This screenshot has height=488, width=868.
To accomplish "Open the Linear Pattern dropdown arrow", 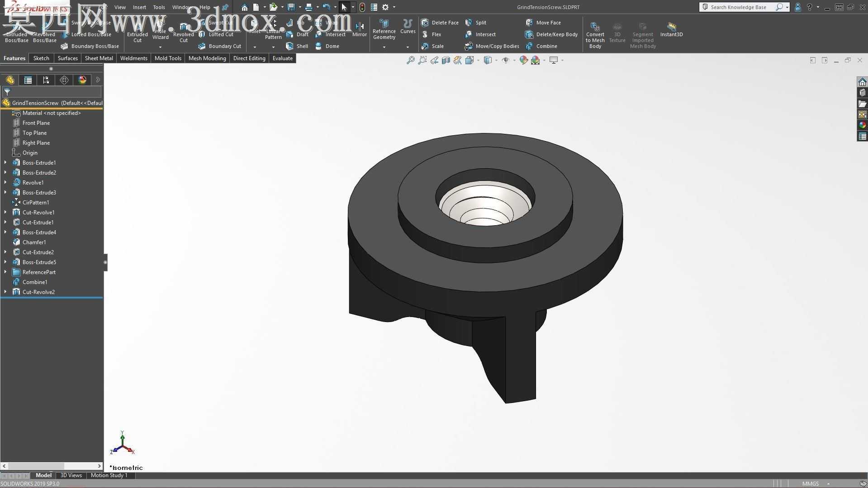I will coord(273,47).
